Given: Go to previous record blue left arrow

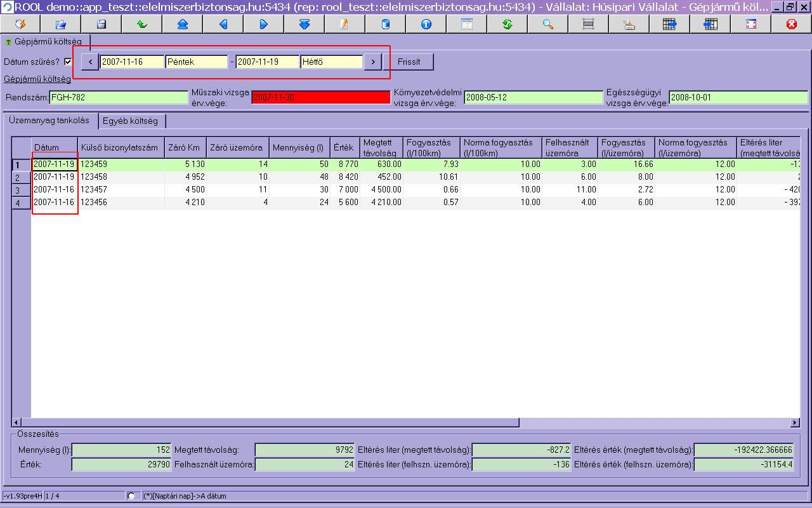Looking at the screenshot, I should 223,24.
